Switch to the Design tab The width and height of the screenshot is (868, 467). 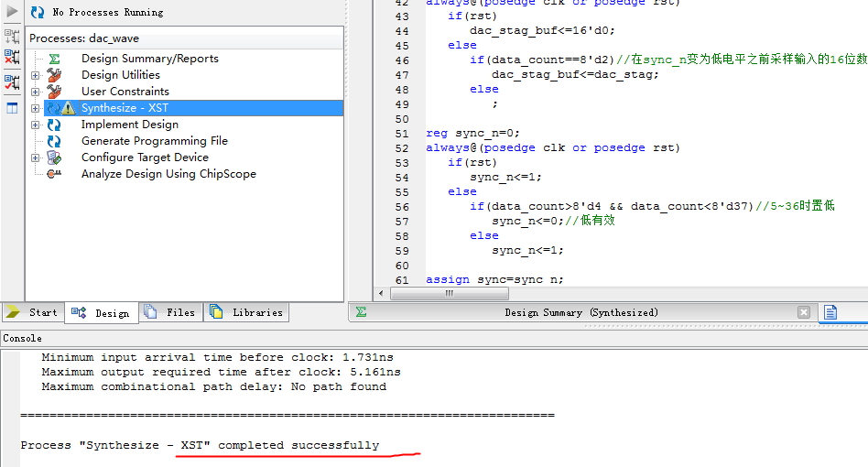click(102, 313)
